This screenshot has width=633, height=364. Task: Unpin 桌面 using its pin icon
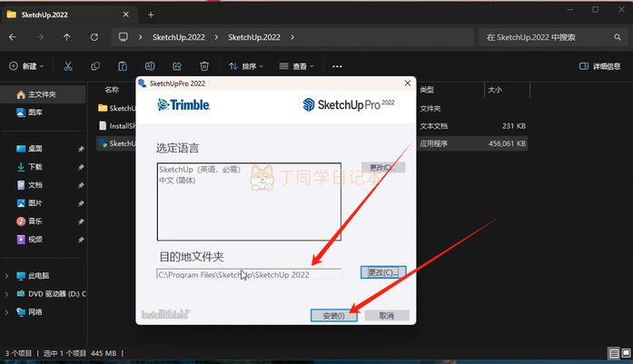[x=81, y=149]
